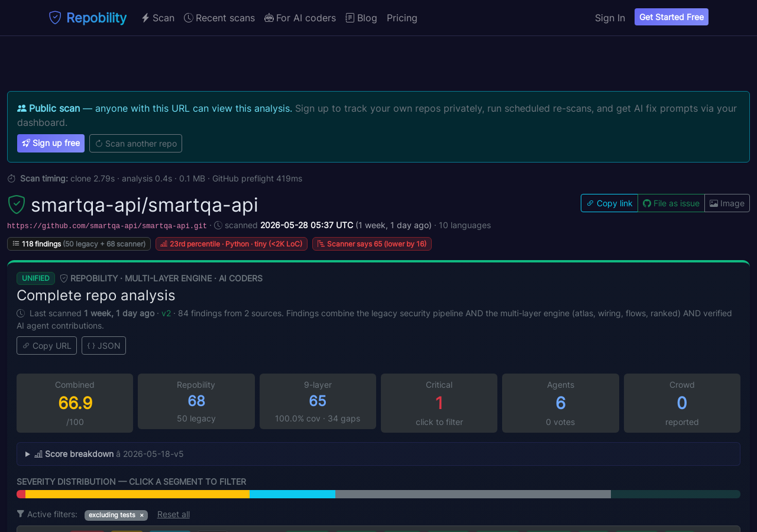This screenshot has width=757, height=532.
Task: Click the Crowd 0 reported card
Action: (682, 403)
